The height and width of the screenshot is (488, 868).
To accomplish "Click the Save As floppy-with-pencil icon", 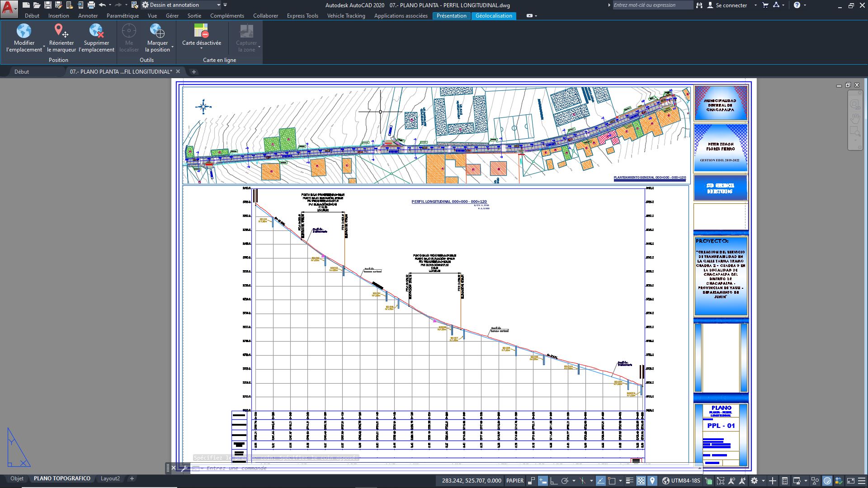I will point(58,5).
